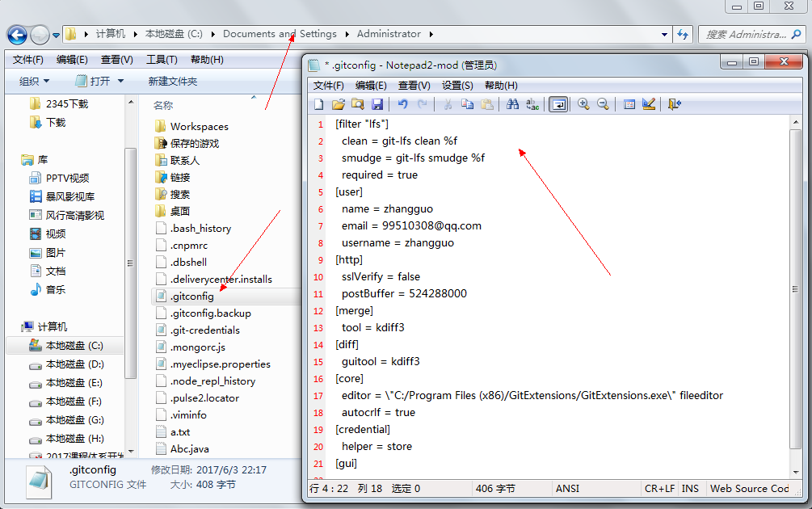The image size is (812, 509).
Task: Expand the address bar history dropdown
Action: pos(664,35)
